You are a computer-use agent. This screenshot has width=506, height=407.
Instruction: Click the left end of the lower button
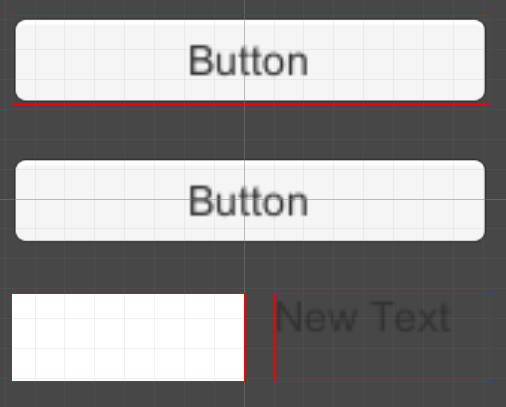25,200
